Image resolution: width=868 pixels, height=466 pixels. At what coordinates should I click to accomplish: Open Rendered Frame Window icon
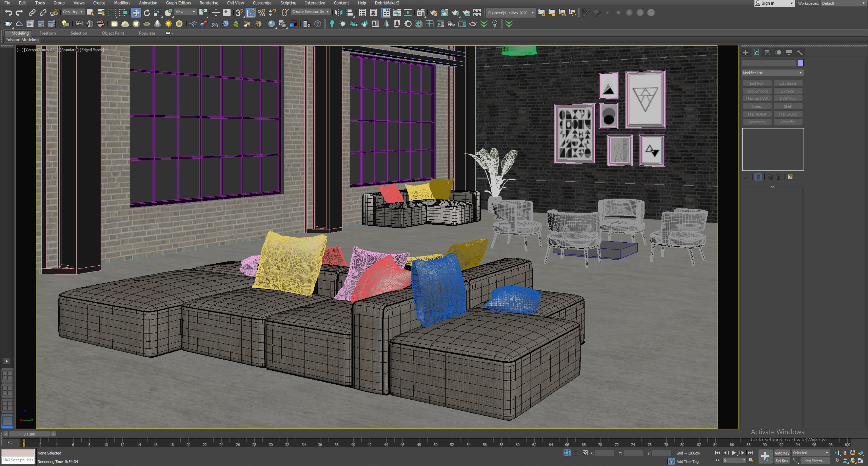(444, 13)
